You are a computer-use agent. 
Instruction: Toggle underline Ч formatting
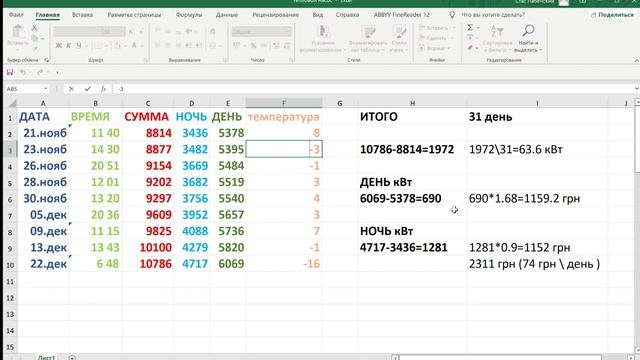click(x=79, y=45)
